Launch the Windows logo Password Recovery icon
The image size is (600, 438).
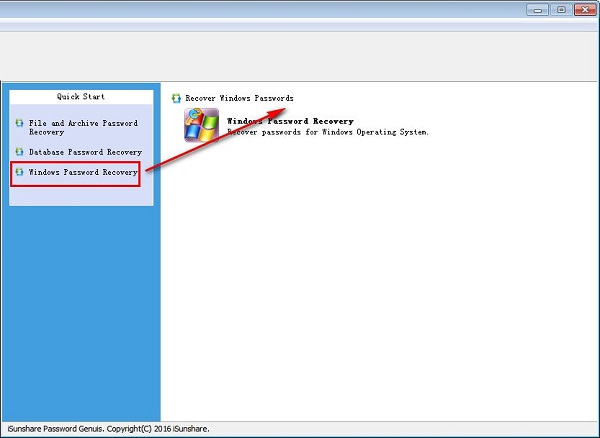tap(201, 125)
